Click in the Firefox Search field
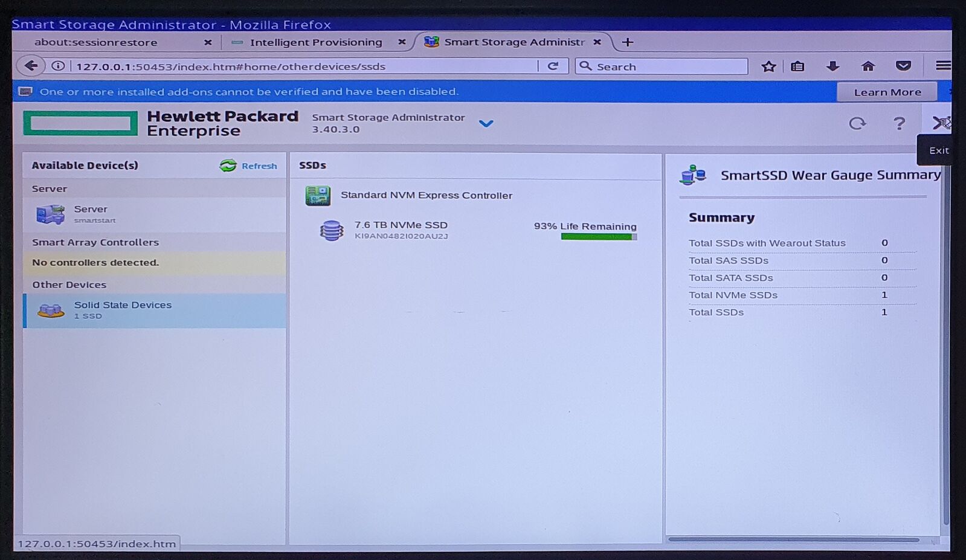 pyautogui.click(x=668, y=66)
